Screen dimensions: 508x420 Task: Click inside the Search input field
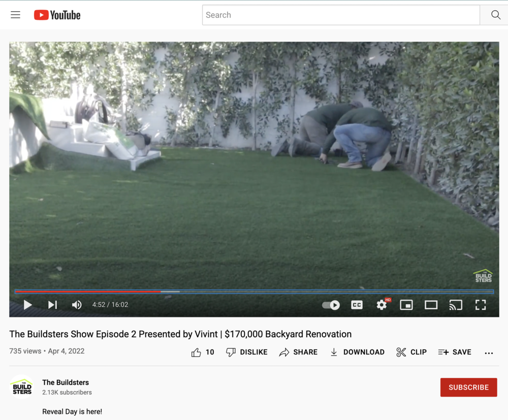click(x=341, y=15)
